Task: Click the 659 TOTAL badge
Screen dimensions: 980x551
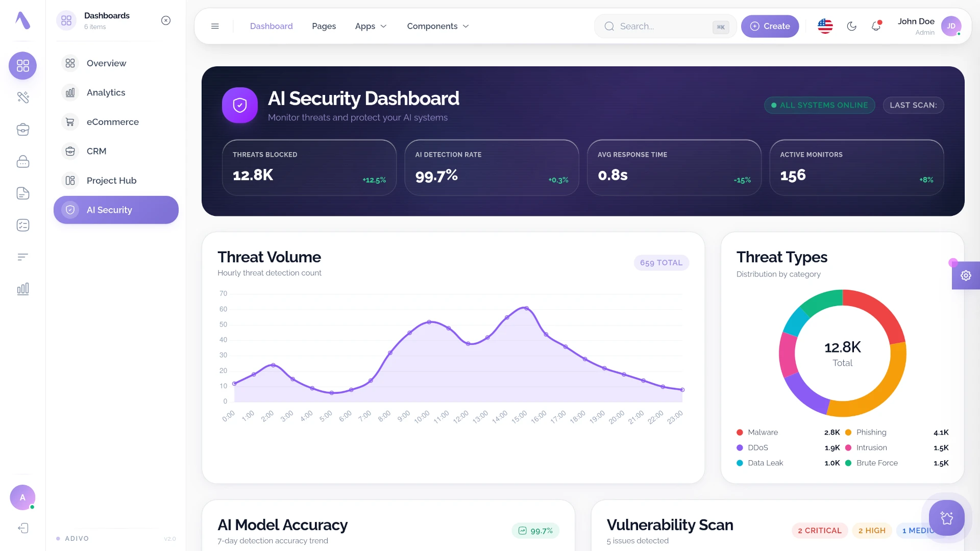Action: 661,263
